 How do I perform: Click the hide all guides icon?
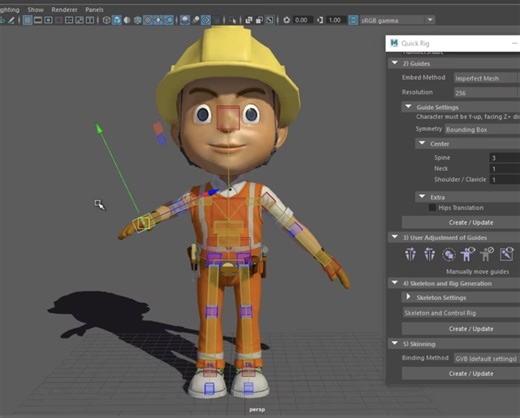pyautogui.click(x=487, y=254)
